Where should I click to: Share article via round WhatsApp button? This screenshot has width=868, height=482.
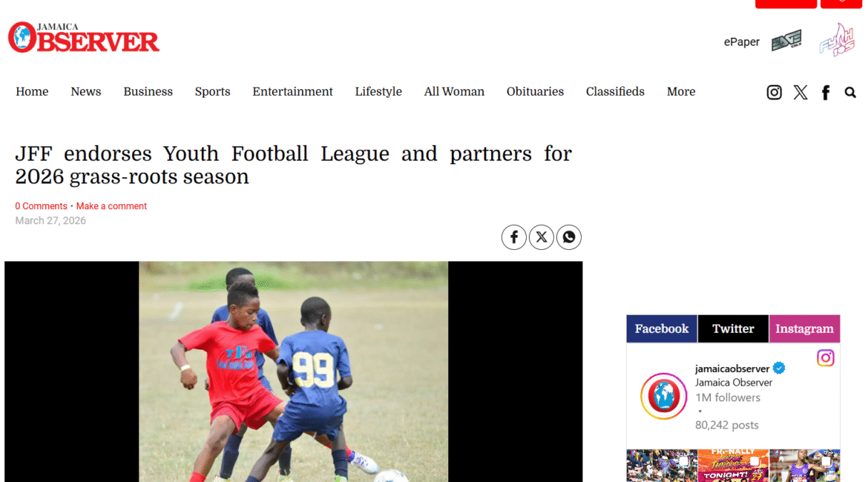(x=568, y=237)
